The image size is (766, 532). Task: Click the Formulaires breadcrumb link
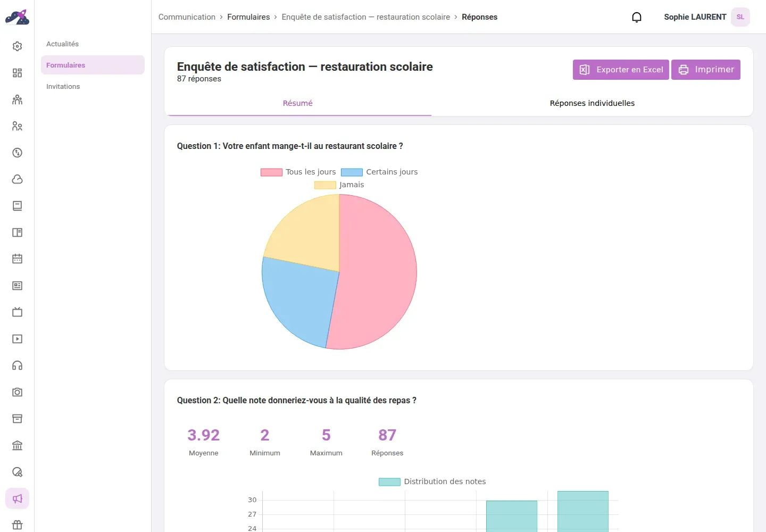(x=248, y=17)
